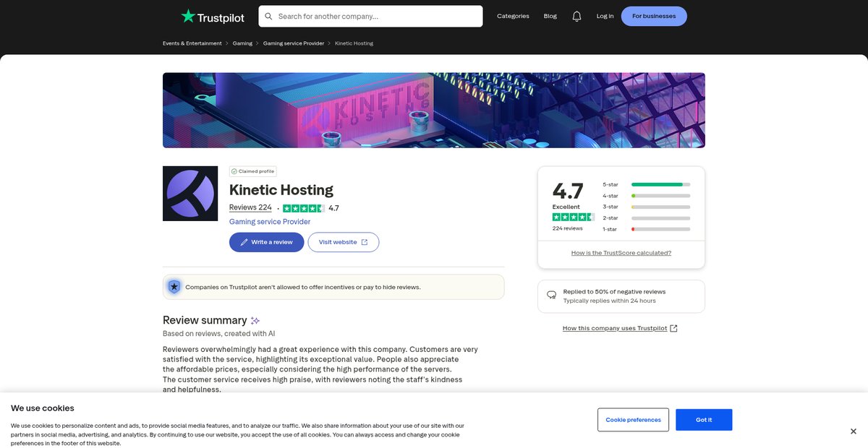Click the Kinetic Hosting banner image
This screenshot has width=868, height=448.
[434, 110]
